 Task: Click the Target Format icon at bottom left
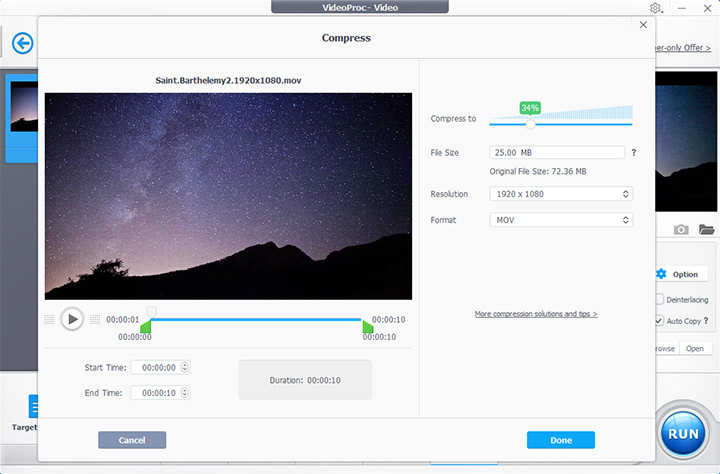33,406
